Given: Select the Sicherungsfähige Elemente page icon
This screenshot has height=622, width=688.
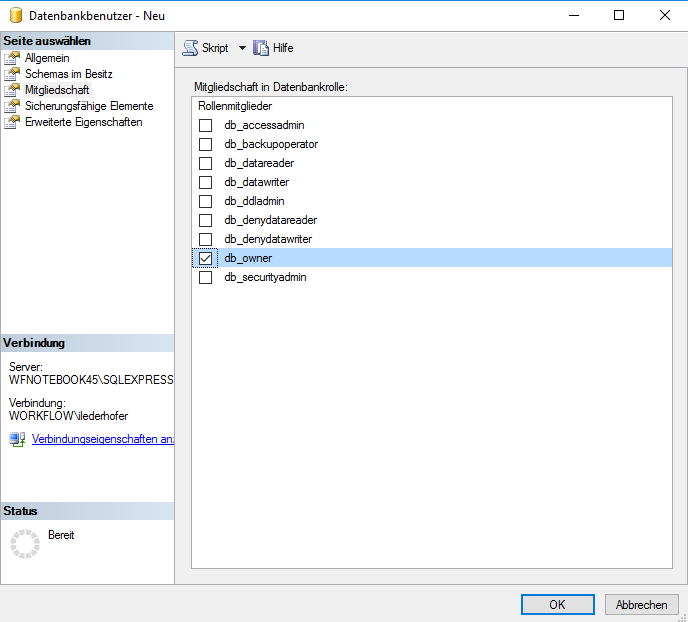Looking at the screenshot, I should coord(12,106).
